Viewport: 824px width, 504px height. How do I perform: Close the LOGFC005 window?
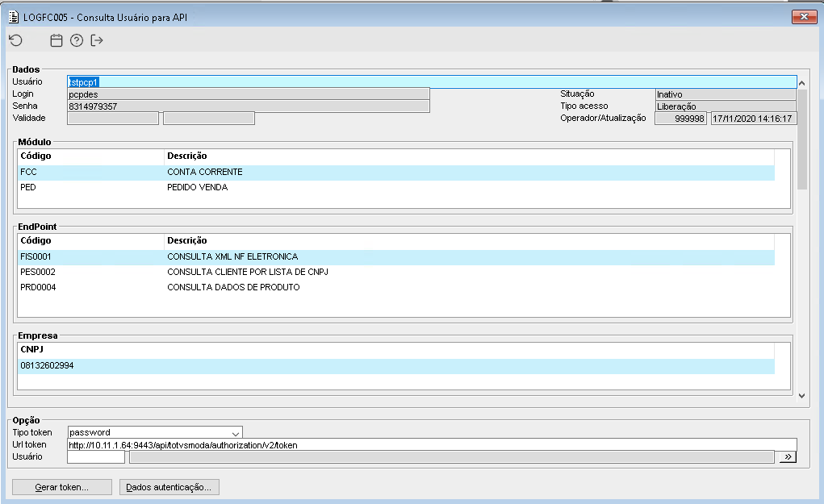(x=804, y=17)
